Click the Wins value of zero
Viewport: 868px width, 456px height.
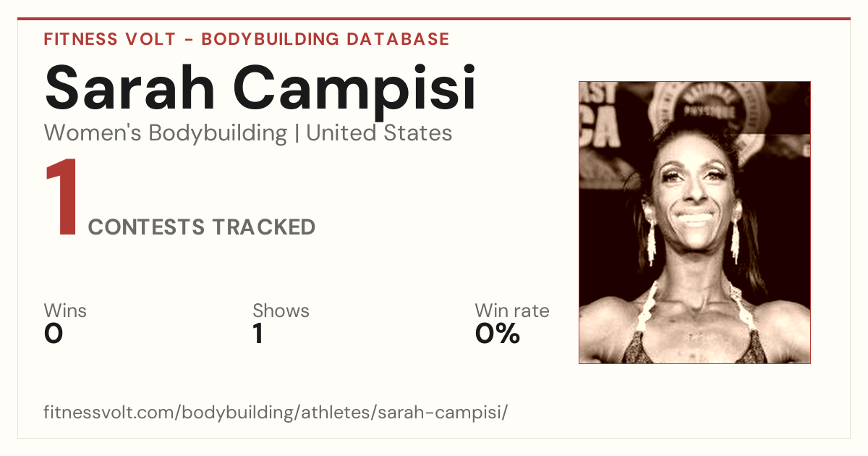point(54,334)
